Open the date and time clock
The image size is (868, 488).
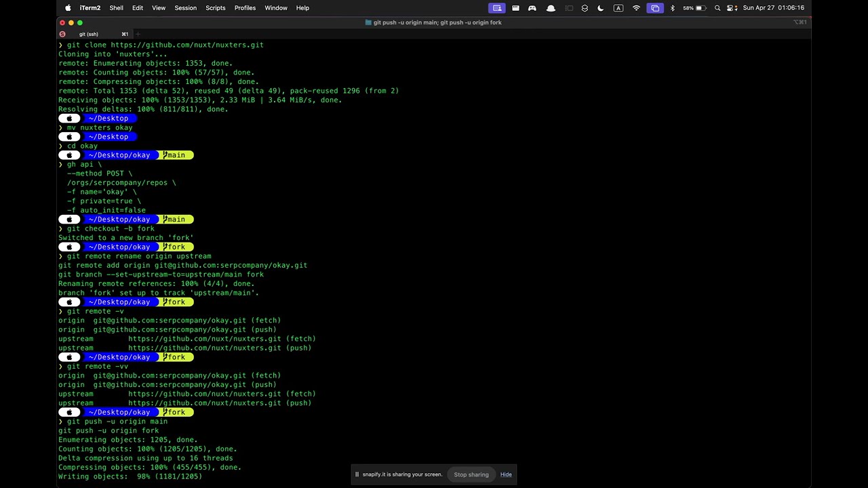774,8
